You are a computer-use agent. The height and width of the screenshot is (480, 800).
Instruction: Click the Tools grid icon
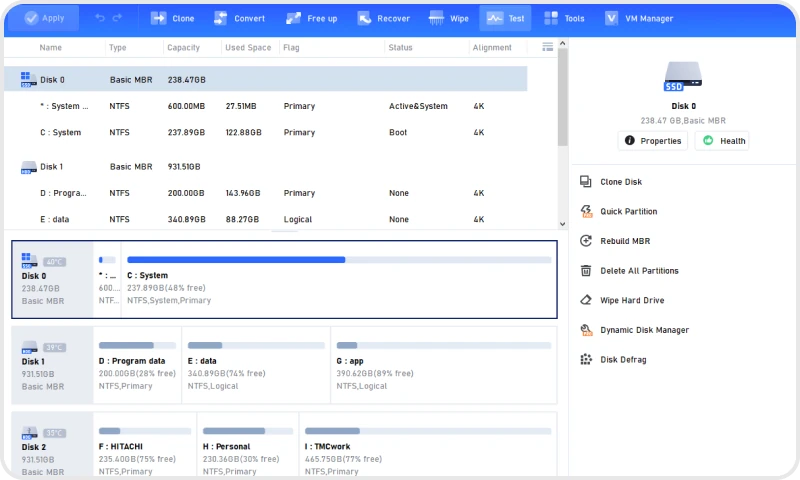tap(551, 18)
